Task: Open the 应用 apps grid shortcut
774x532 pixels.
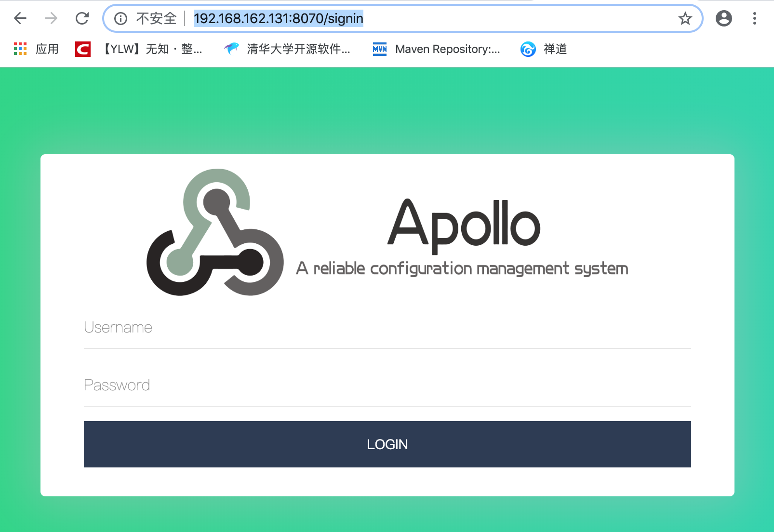Action: coord(20,49)
